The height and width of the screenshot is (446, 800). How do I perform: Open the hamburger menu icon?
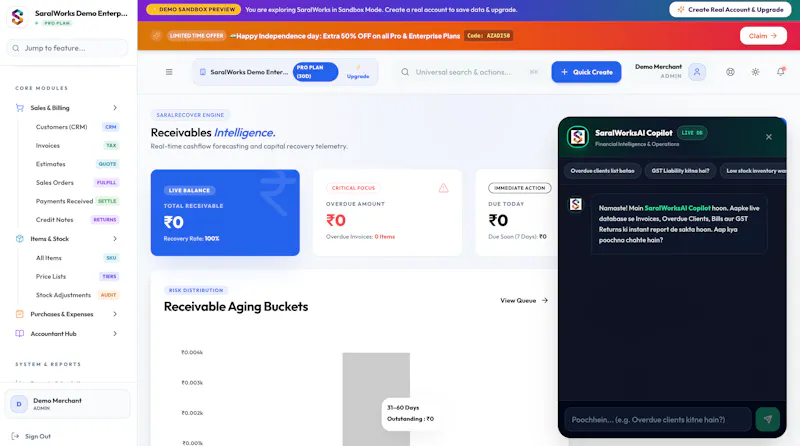[169, 72]
